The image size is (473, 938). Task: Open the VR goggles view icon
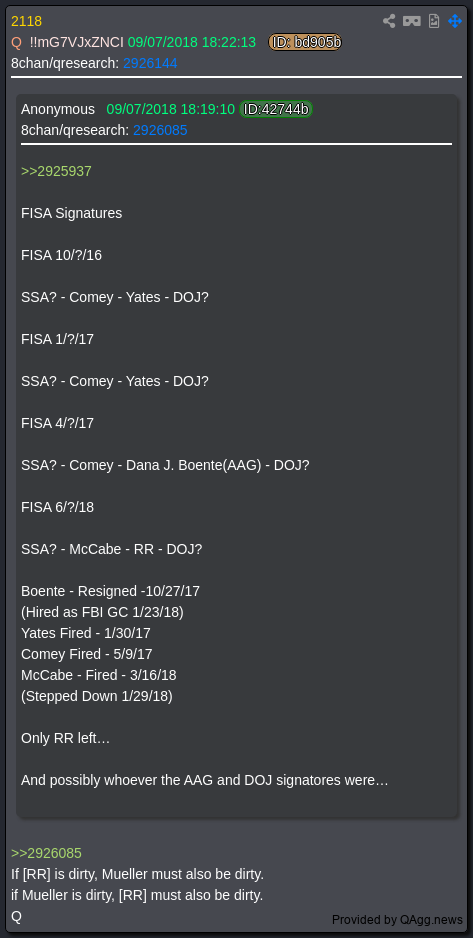411,21
